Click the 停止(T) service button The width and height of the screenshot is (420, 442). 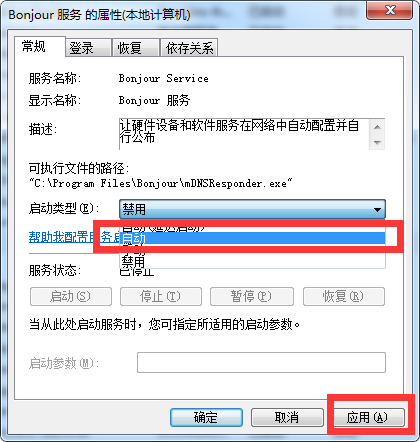tap(161, 296)
